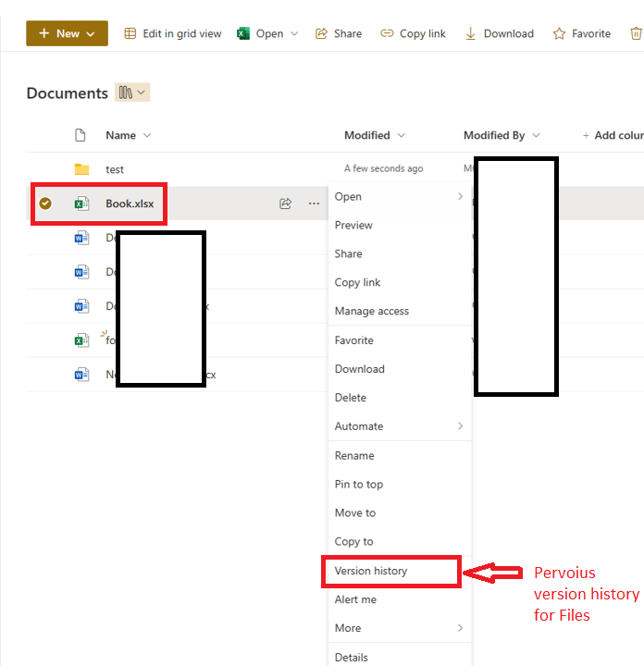Click the second Word document icon
This screenshot has width=644, height=666.
pos(81,272)
